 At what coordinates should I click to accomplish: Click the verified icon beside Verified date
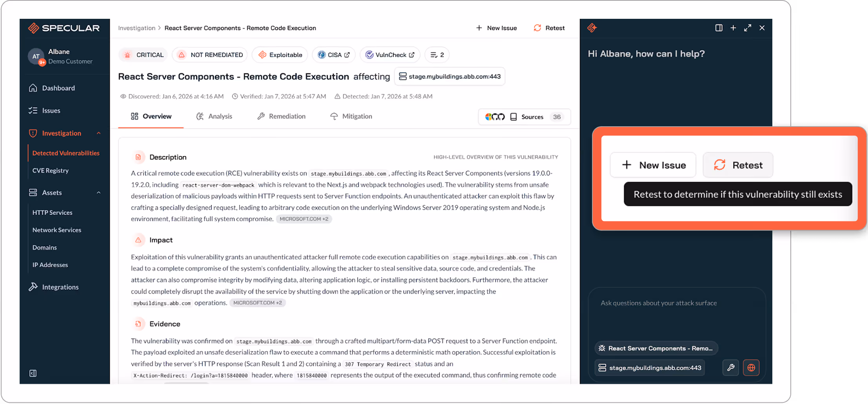tap(235, 96)
